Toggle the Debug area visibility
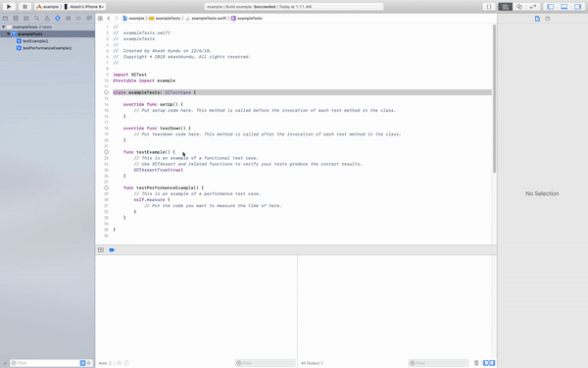The image size is (588, 368). pyautogui.click(x=564, y=7)
